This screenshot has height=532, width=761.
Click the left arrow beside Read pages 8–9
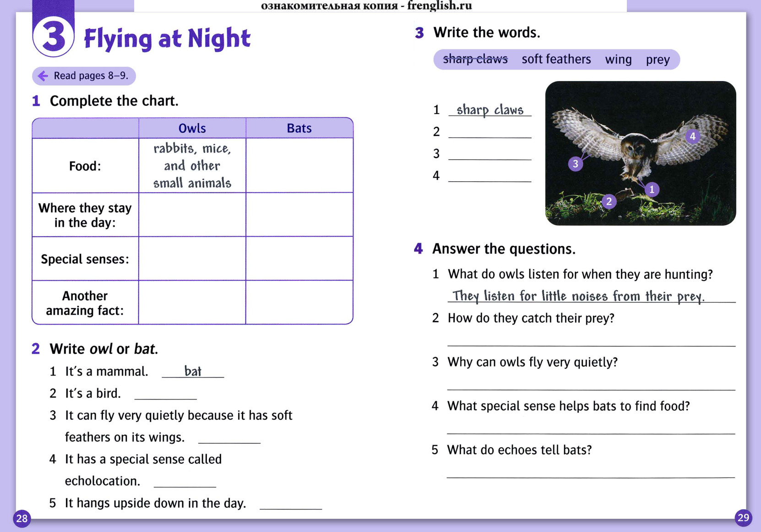point(43,76)
